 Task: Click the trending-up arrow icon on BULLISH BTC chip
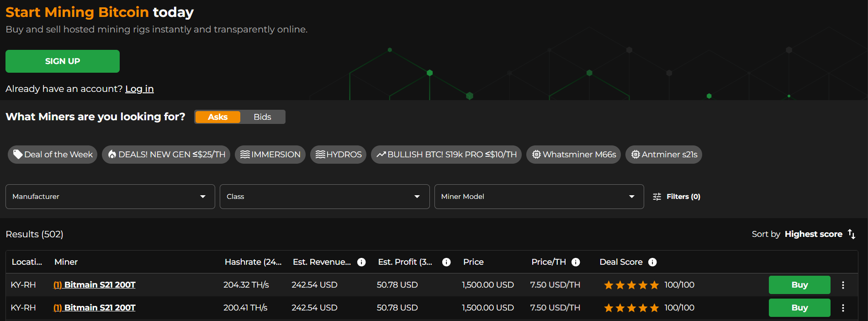[x=381, y=155]
